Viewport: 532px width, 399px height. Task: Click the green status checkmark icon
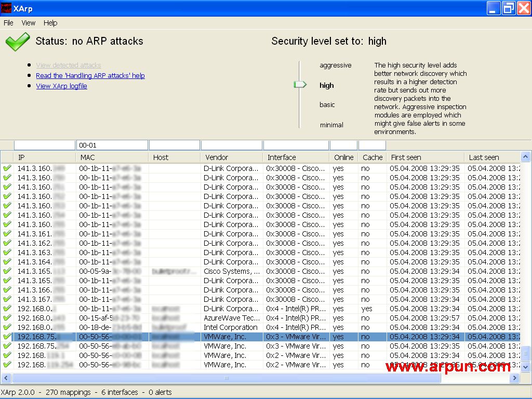(x=17, y=41)
